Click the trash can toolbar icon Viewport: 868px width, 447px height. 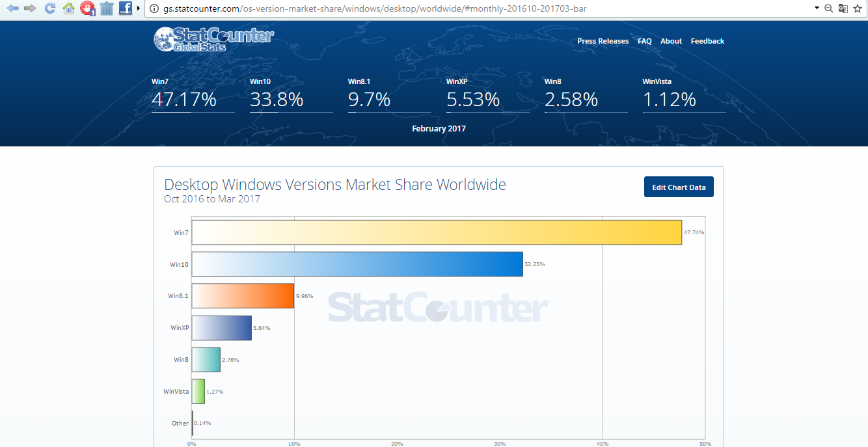click(107, 8)
